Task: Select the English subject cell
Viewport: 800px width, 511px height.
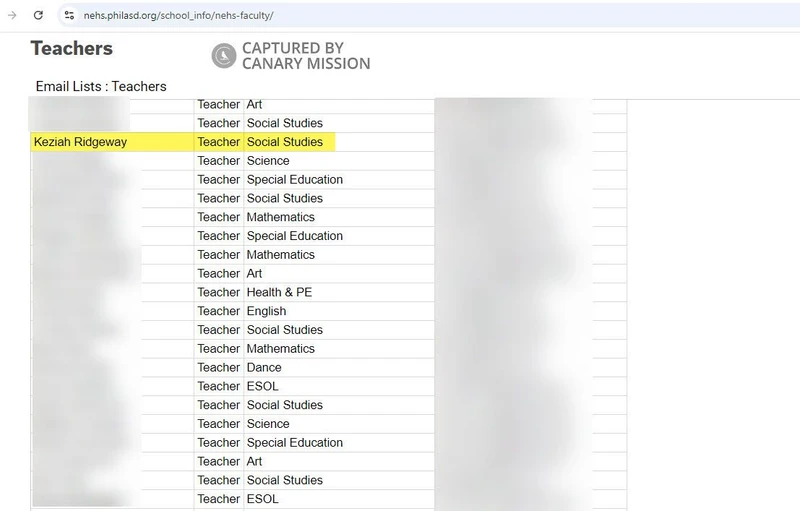Action: pyautogui.click(x=267, y=311)
